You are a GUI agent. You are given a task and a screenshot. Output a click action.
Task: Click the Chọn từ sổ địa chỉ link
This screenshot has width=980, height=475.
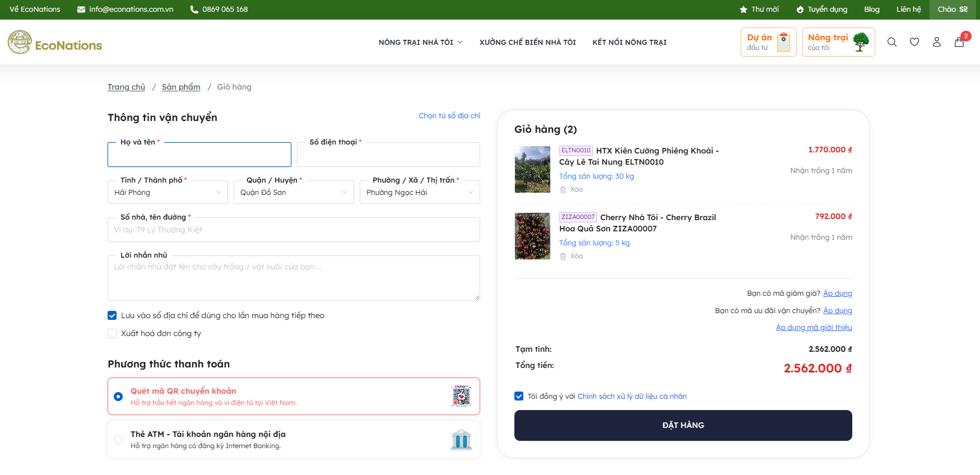(449, 116)
